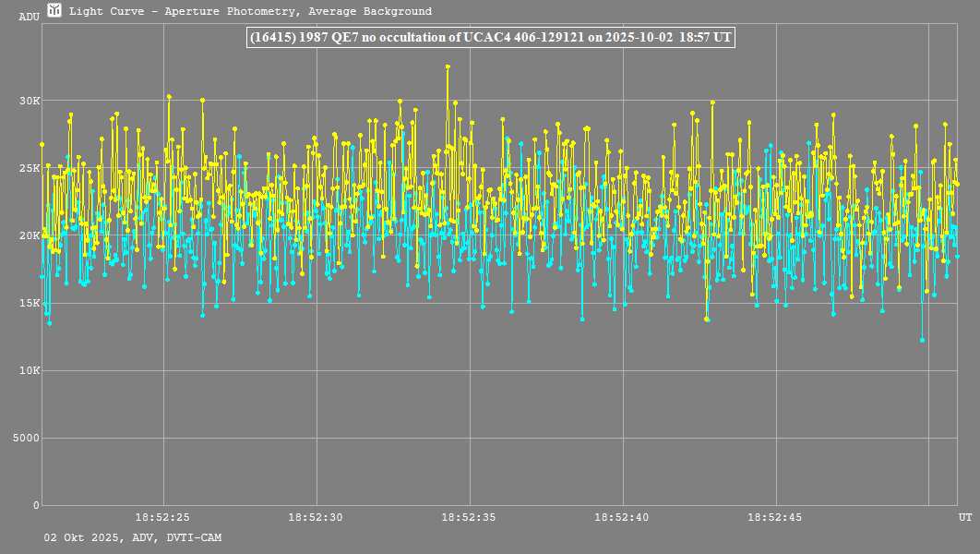Click the Tangra light curve icon

point(55,11)
